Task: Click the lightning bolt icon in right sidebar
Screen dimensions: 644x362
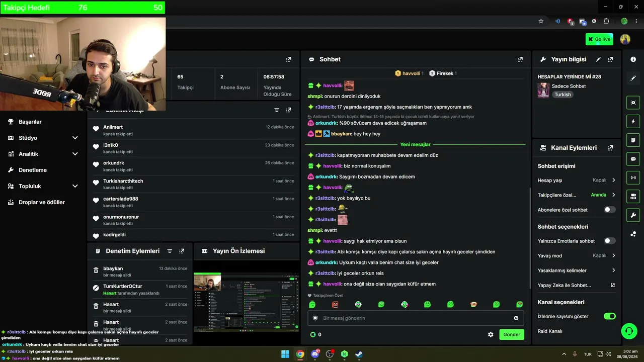Action: coord(633,121)
